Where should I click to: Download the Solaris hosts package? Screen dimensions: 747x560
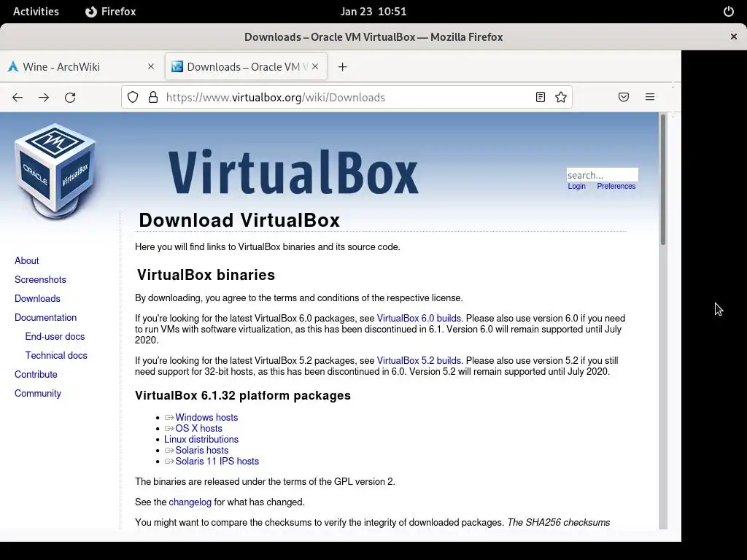coord(201,450)
